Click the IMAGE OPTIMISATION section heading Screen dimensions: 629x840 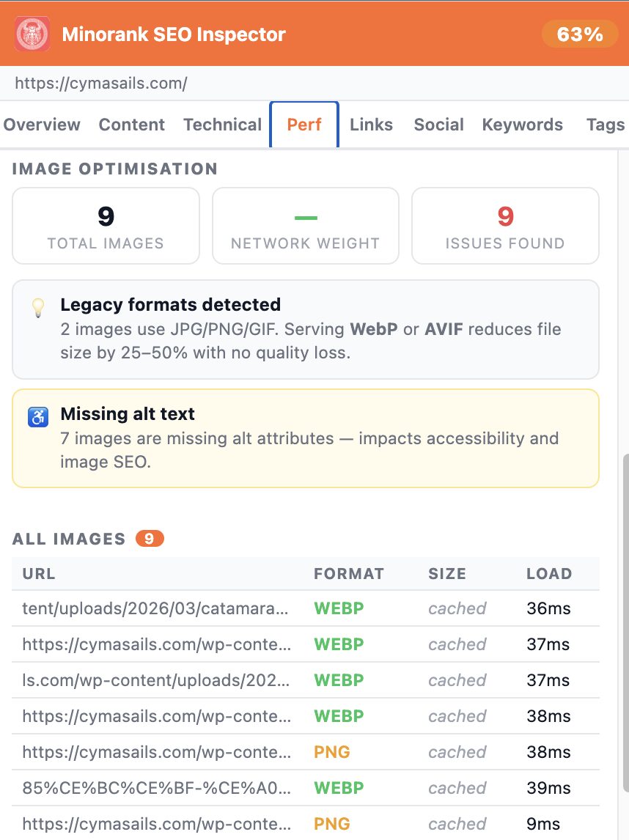pyautogui.click(x=114, y=169)
